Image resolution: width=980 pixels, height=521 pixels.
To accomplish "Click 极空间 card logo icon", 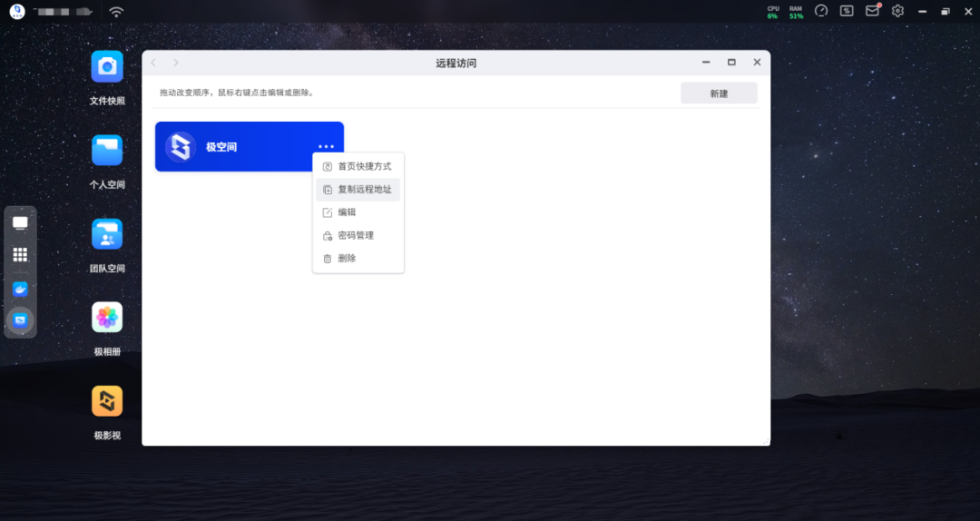I will click(x=181, y=147).
